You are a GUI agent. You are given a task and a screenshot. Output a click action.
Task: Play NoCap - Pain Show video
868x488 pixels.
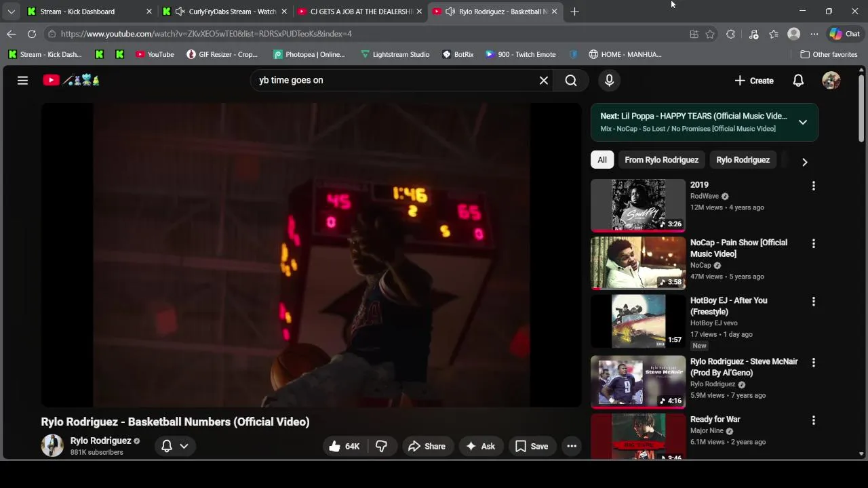click(x=638, y=263)
